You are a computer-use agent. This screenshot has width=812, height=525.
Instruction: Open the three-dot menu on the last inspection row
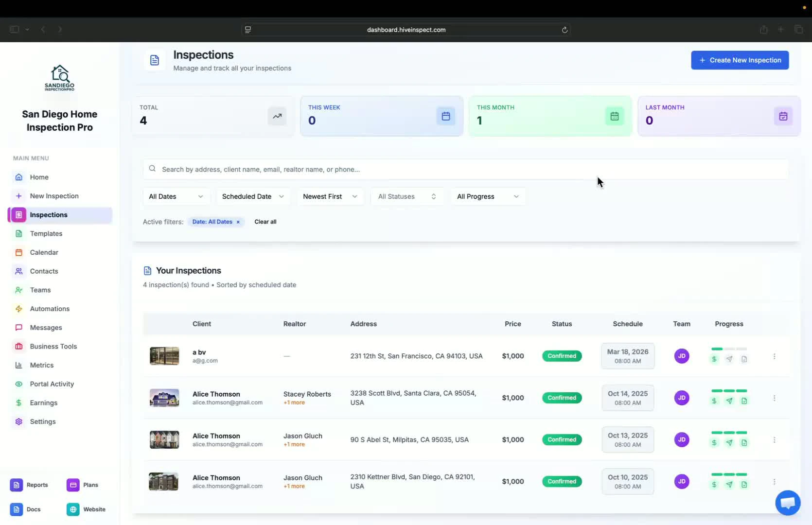[x=775, y=482]
